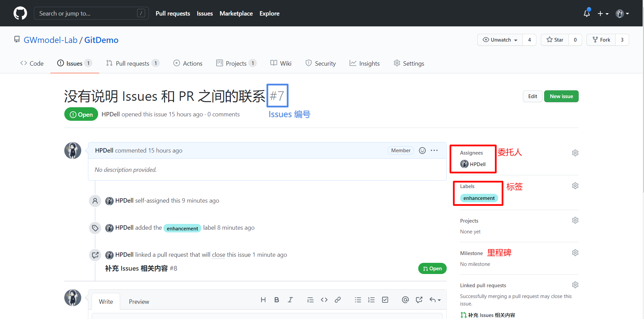This screenshot has width=644, height=319.
Task: Open HPDell avatar beside first comment
Action: (x=73, y=151)
